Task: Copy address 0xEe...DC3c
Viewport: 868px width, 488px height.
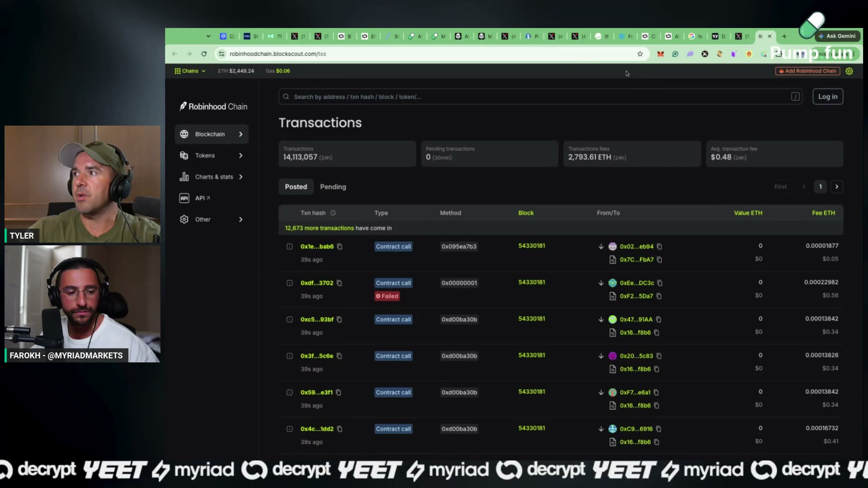Action: pos(660,283)
